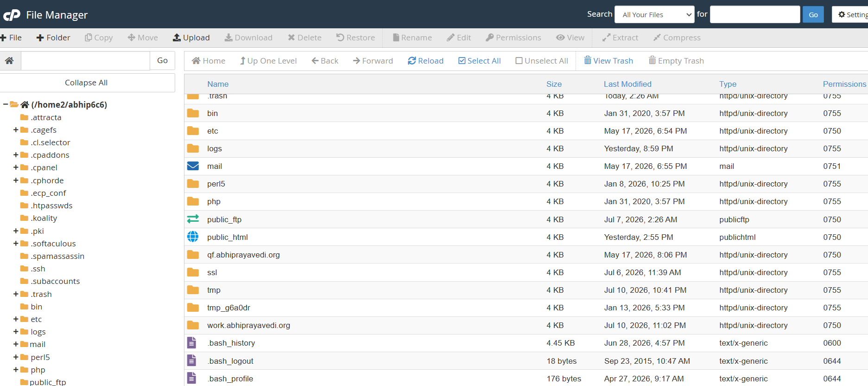Open the Settings button
The width and height of the screenshot is (868, 386).
pyautogui.click(x=851, y=14)
